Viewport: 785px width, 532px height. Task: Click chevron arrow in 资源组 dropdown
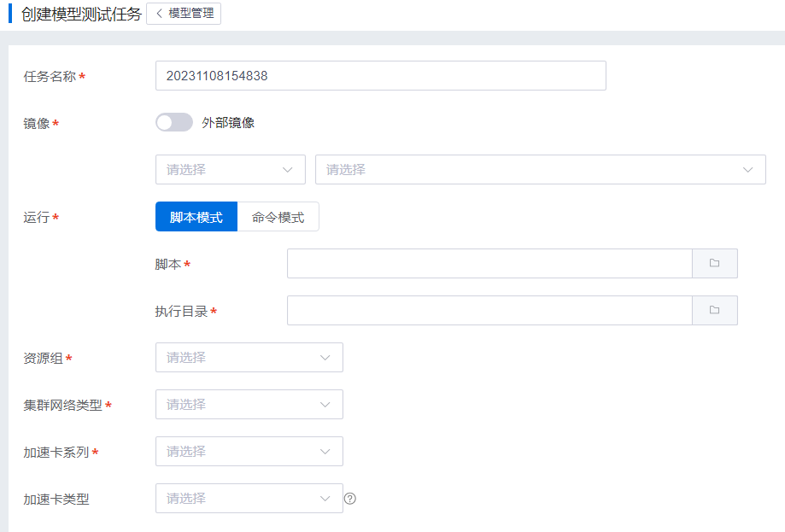tap(325, 358)
